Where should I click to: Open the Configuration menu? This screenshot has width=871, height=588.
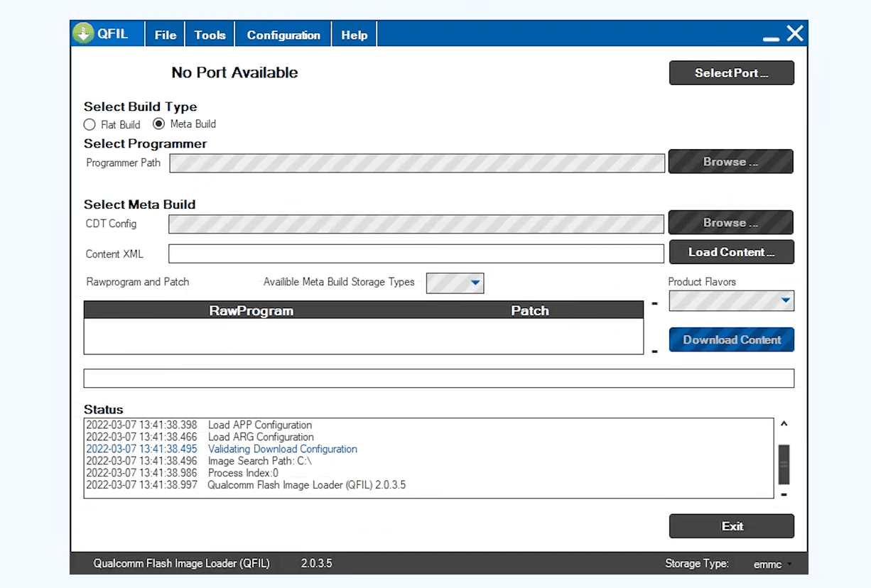[x=283, y=35]
